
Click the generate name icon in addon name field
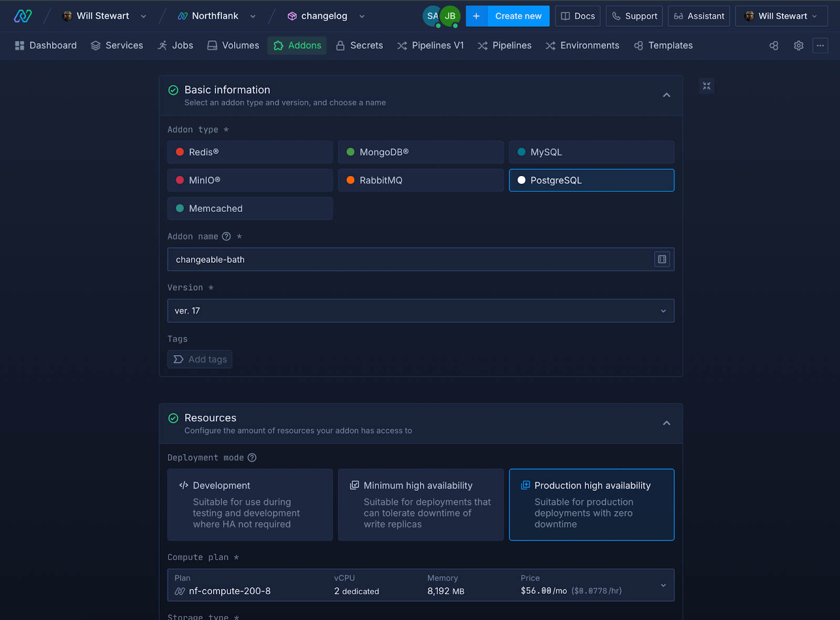pos(661,260)
